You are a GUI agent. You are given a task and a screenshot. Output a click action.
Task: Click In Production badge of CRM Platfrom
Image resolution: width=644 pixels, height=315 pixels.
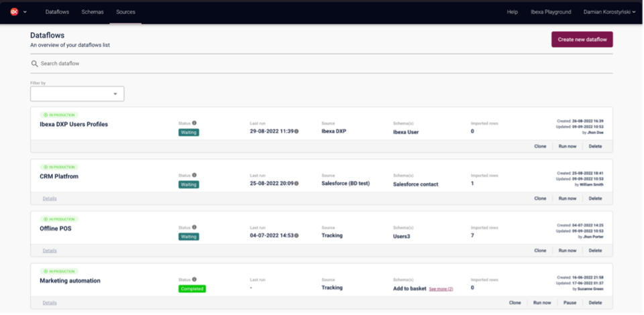point(59,168)
